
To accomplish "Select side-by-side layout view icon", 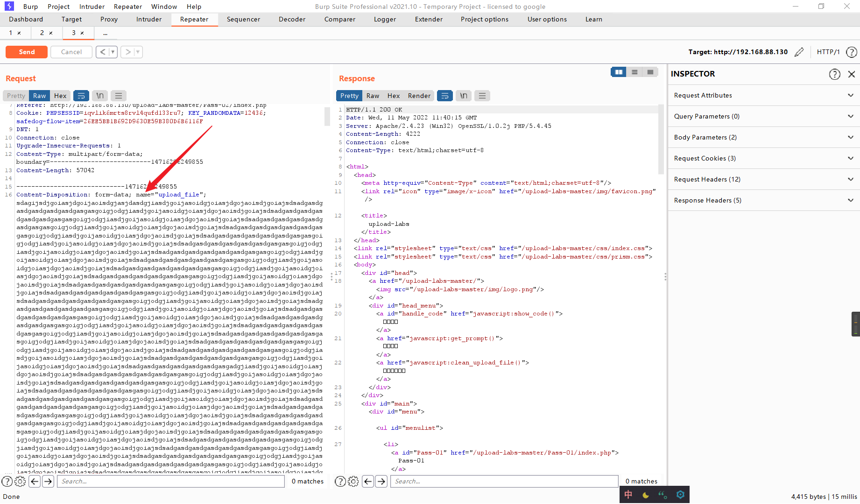I will [x=619, y=72].
